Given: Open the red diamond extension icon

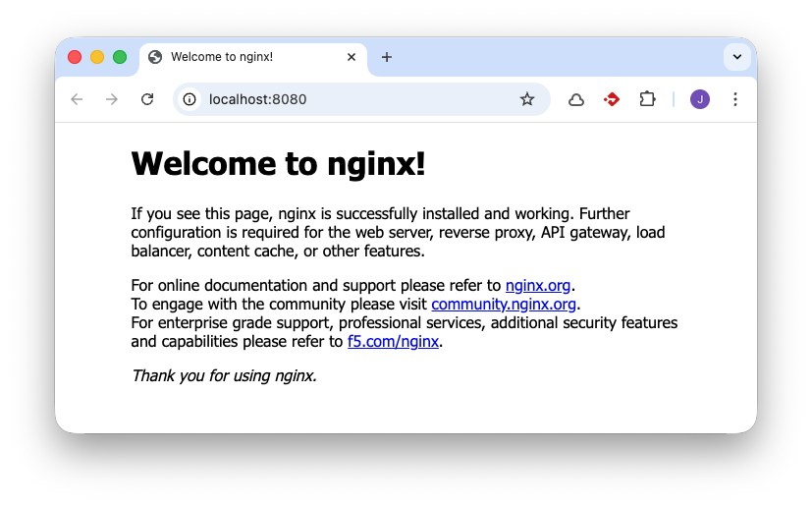Looking at the screenshot, I should click(x=612, y=99).
